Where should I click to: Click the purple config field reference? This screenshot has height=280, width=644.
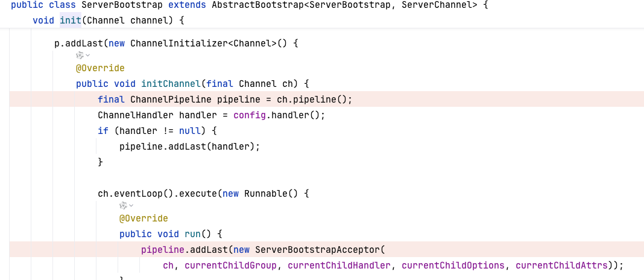(x=250, y=115)
